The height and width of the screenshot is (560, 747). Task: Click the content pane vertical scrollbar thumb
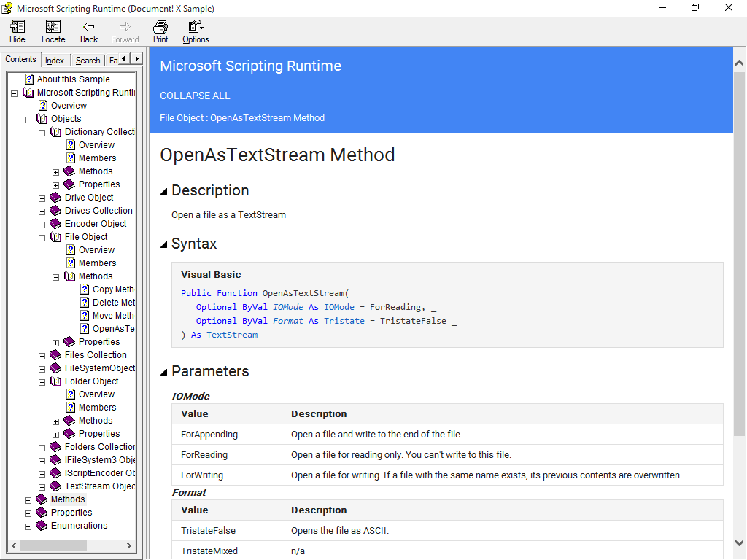739,254
